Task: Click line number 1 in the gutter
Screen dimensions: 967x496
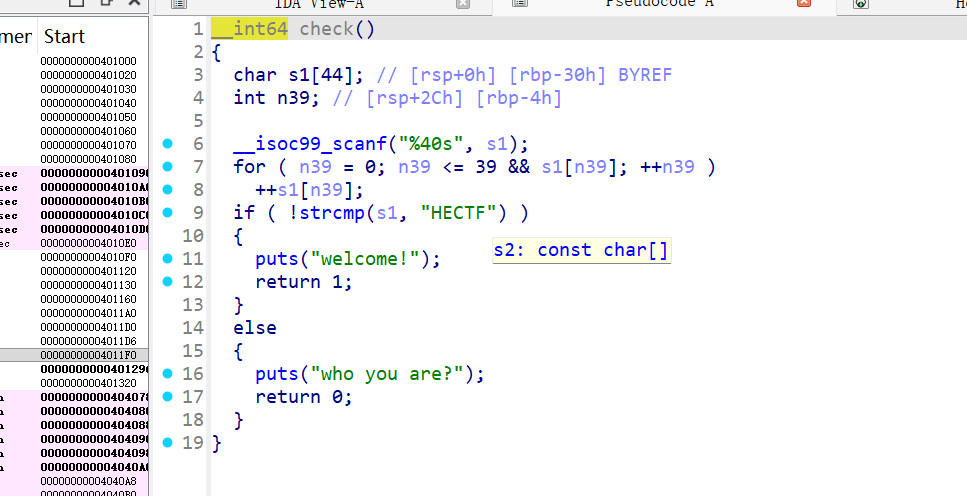Action: [x=198, y=29]
